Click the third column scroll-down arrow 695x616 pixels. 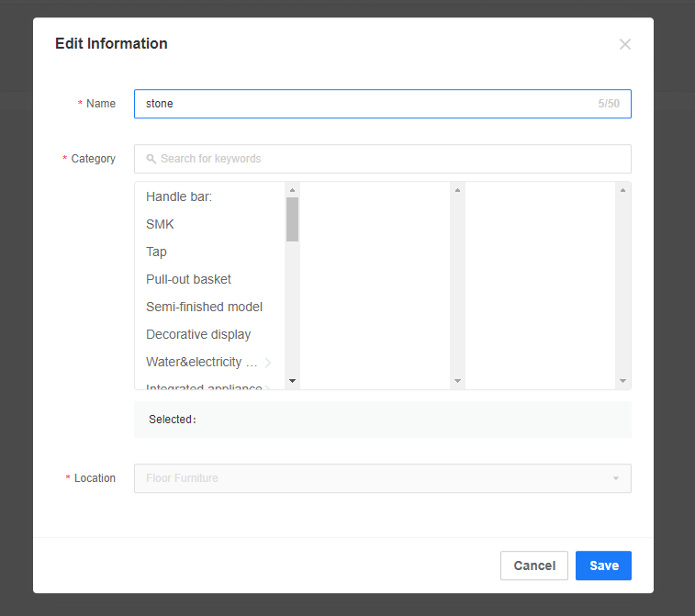[622, 380]
